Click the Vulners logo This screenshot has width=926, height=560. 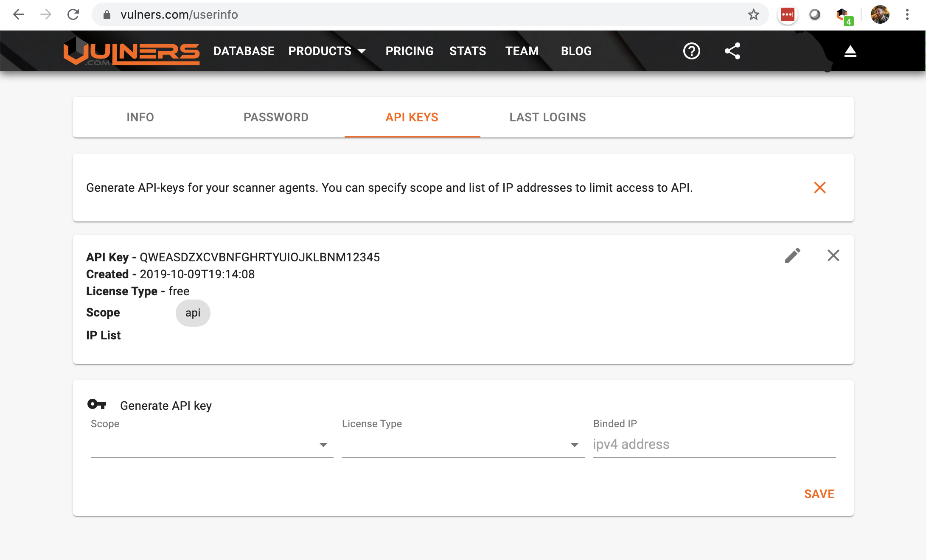click(132, 52)
